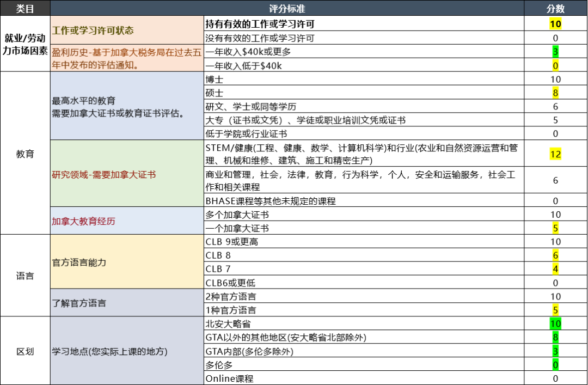Select the CLB 9或更高 cell
The image size is (588, 385).
pyautogui.click(x=364, y=241)
